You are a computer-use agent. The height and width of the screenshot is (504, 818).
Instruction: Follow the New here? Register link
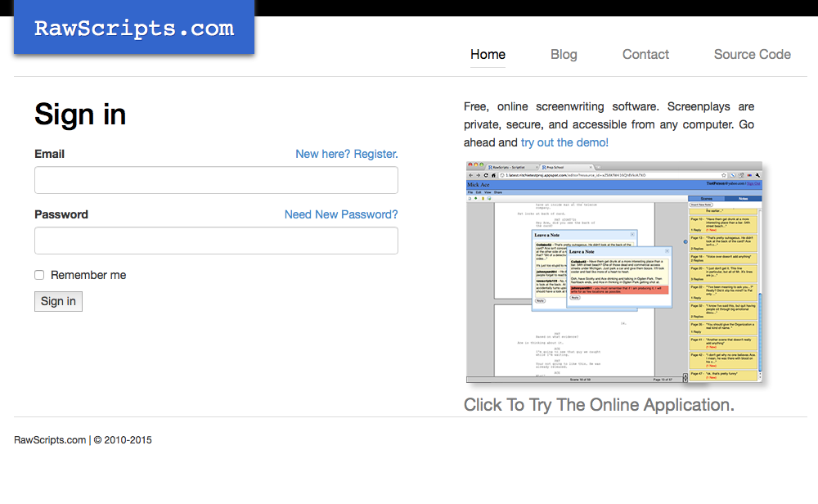click(346, 154)
